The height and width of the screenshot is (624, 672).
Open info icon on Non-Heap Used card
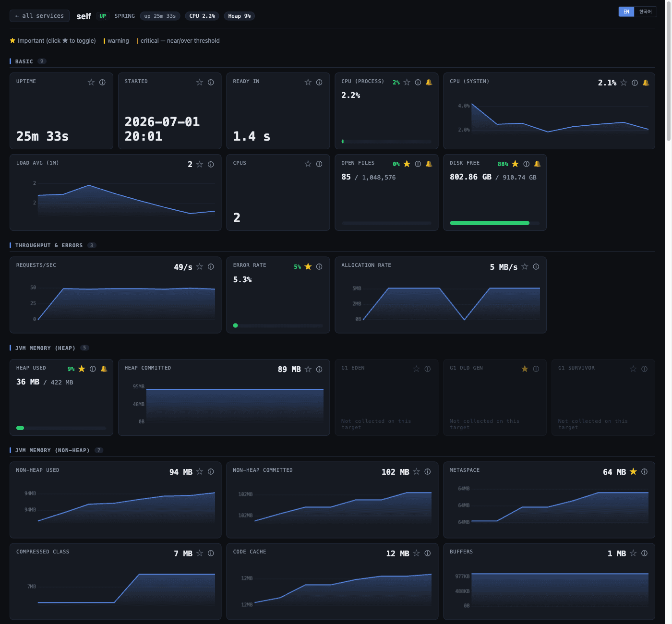click(x=211, y=471)
